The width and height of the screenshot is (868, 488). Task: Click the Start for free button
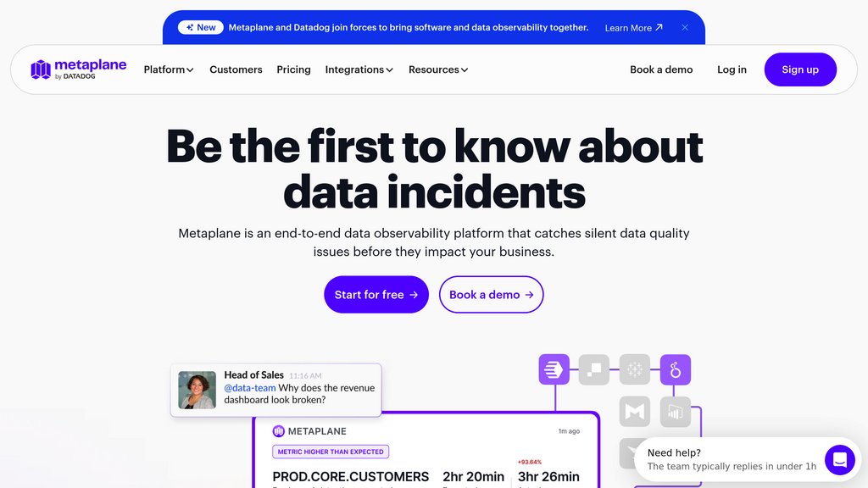376,294
